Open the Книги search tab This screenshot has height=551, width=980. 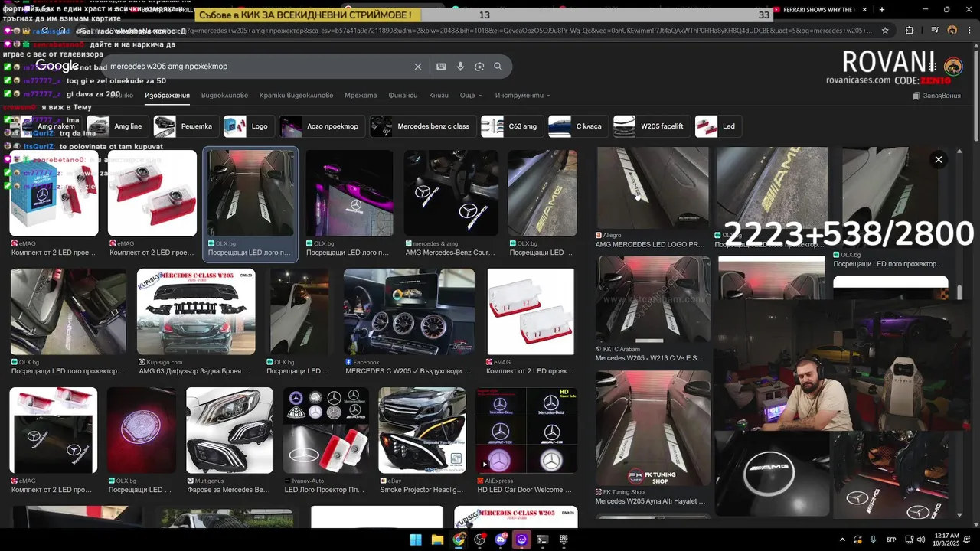(x=439, y=96)
